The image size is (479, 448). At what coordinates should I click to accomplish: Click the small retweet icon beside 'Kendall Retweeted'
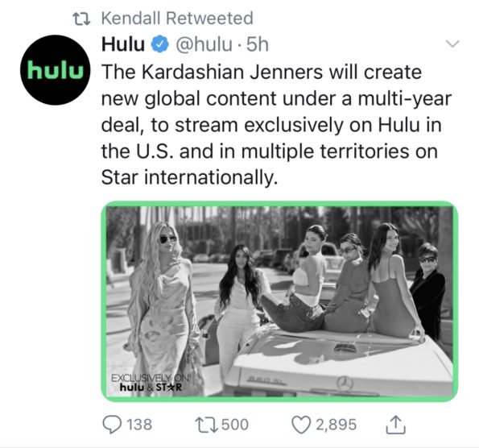[x=81, y=19]
